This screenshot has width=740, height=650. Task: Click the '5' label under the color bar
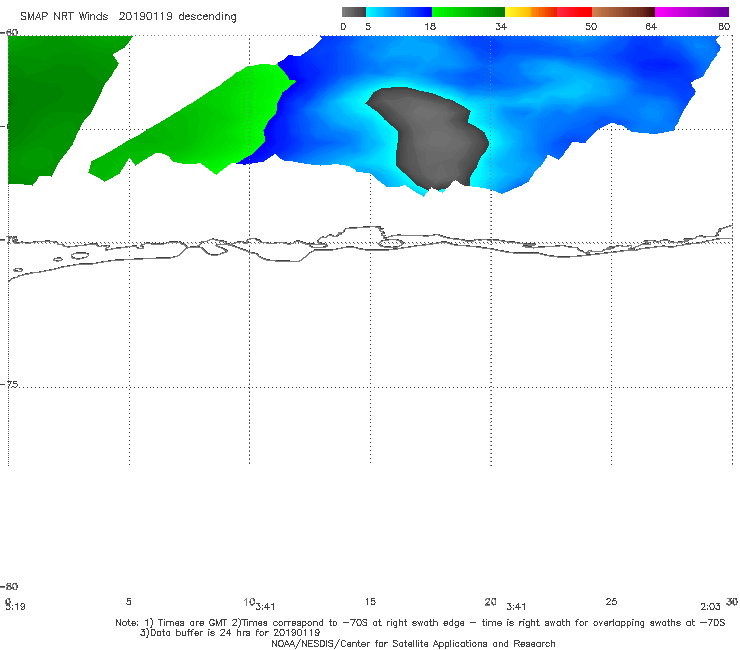click(368, 27)
